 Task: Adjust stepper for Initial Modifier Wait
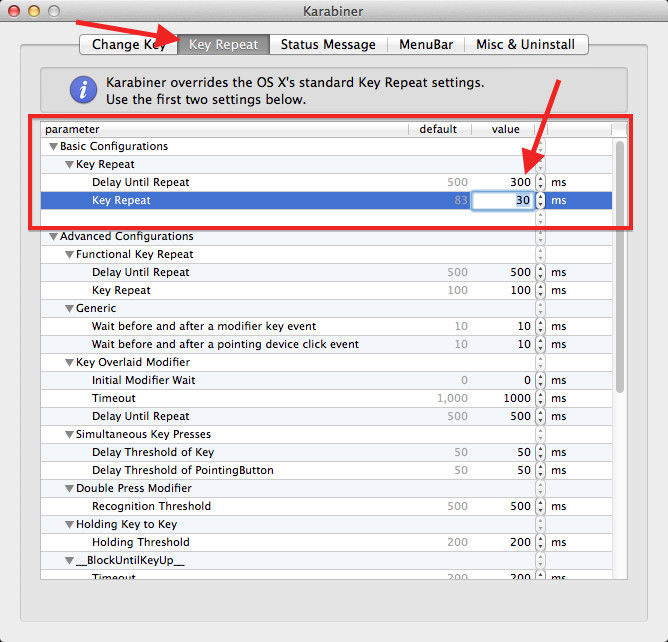coord(540,380)
